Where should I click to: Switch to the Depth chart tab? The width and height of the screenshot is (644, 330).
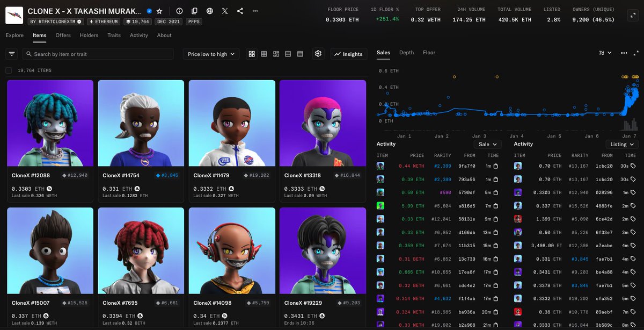point(406,53)
